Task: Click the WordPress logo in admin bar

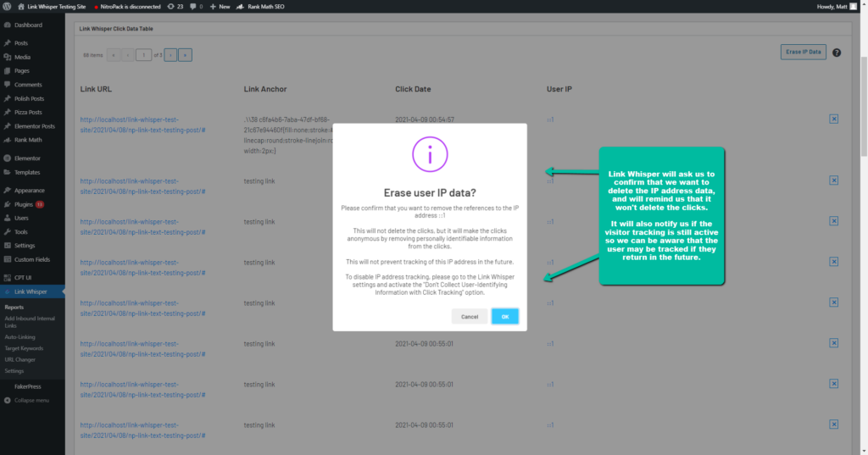Action: [7, 7]
